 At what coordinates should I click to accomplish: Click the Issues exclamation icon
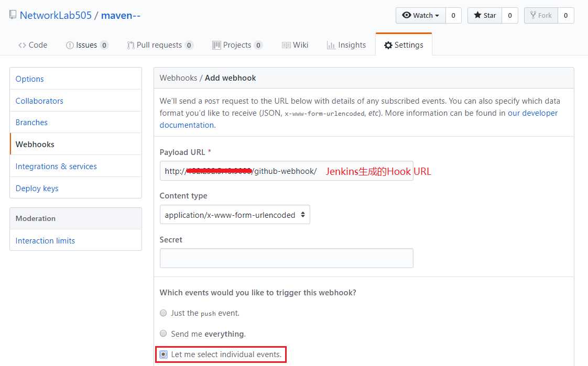(70, 46)
